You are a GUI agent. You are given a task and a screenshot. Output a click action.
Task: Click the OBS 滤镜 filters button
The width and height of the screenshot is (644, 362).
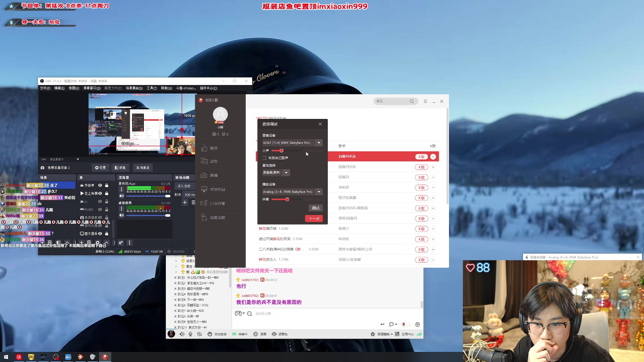tap(120, 168)
